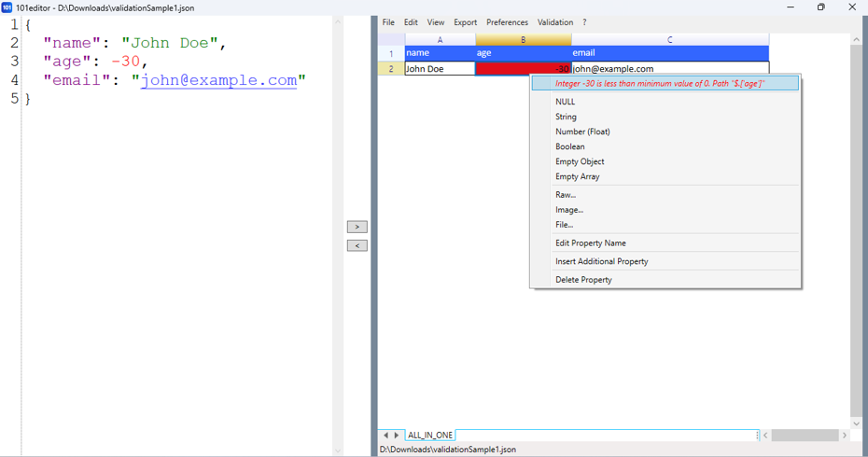The height and width of the screenshot is (457, 868).
Task: Click the horizontal scrollbar thumb
Action: [x=805, y=436]
